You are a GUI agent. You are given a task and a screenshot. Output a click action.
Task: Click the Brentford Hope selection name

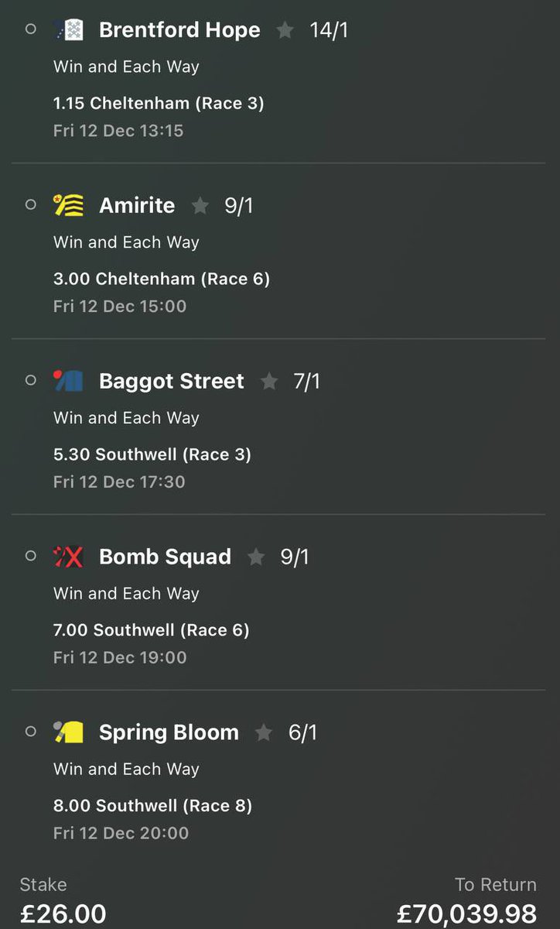tap(179, 30)
